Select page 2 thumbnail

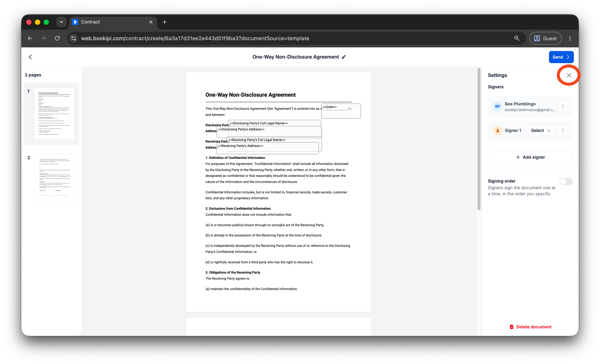(x=55, y=180)
